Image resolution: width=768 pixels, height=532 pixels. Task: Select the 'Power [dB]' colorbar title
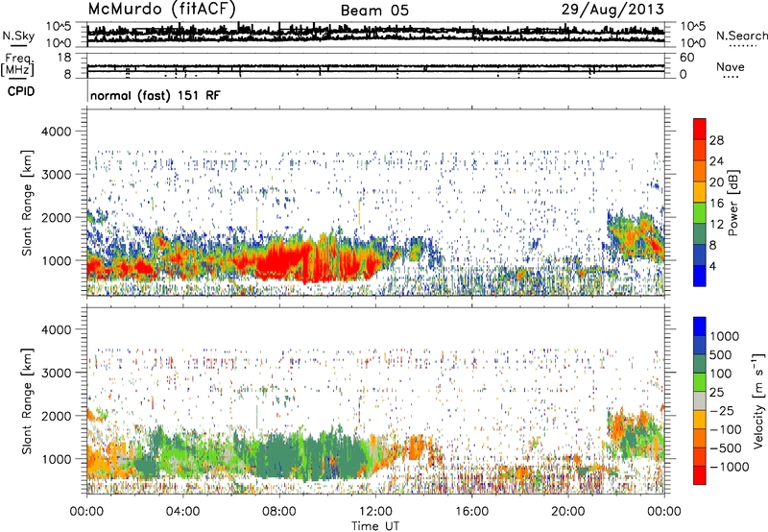coord(733,203)
